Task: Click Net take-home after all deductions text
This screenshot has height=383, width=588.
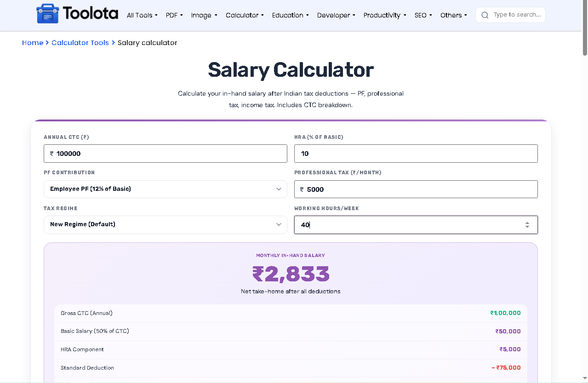Action: [x=291, y=292]
